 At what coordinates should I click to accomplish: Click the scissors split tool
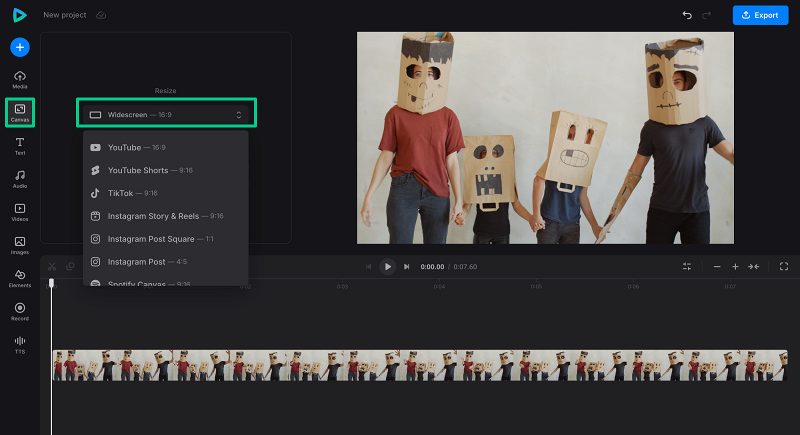pyautogui.click(x=52, y=267)
